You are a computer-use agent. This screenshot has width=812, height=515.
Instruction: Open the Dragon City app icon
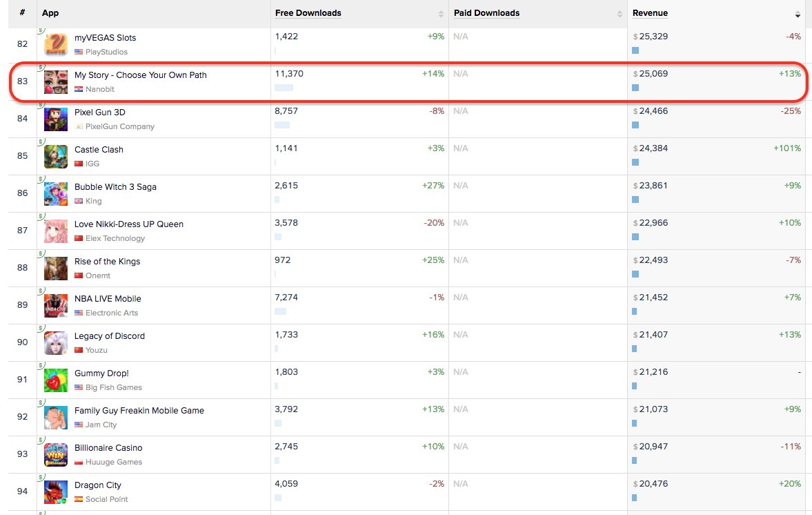(56, 492)
